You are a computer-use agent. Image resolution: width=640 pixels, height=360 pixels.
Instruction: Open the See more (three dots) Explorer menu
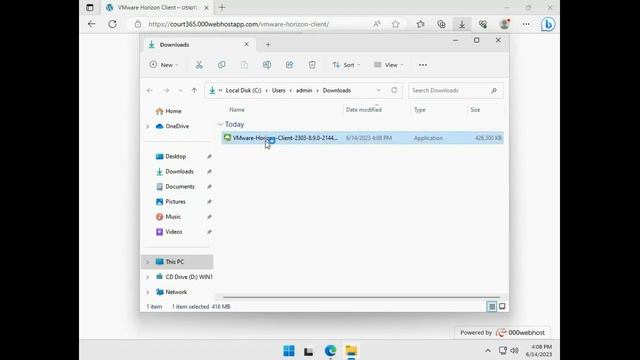pyautogui.click(x=423, y=65)
